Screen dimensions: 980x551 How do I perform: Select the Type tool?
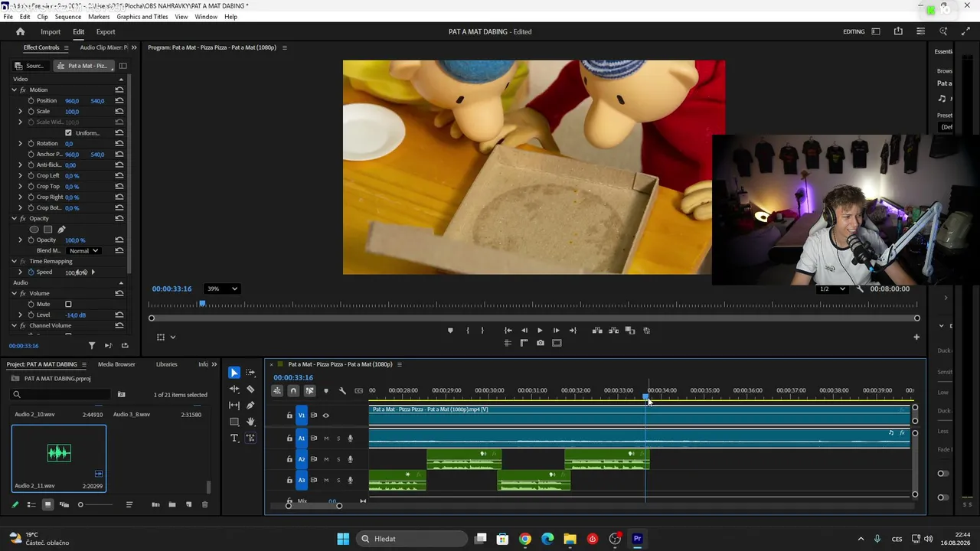point(234,438)
